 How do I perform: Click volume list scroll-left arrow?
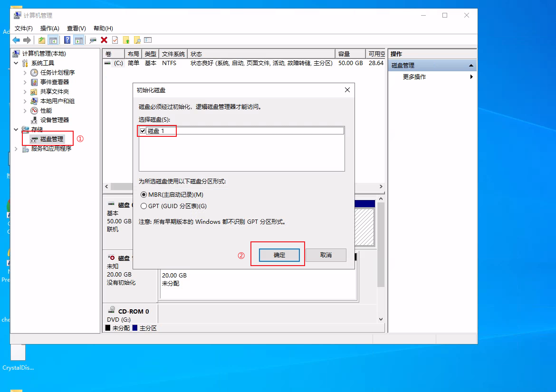(107, 186)
